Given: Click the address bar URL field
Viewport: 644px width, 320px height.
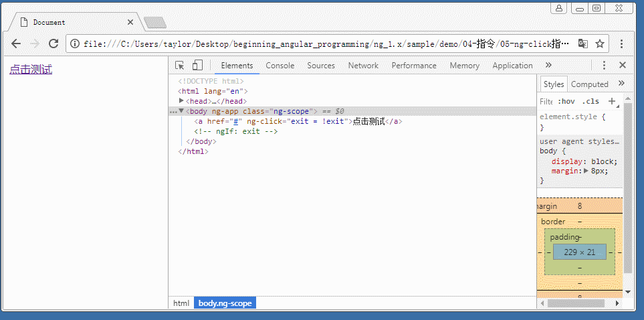Looking at the screenshot, I should (x=321, y=44).
